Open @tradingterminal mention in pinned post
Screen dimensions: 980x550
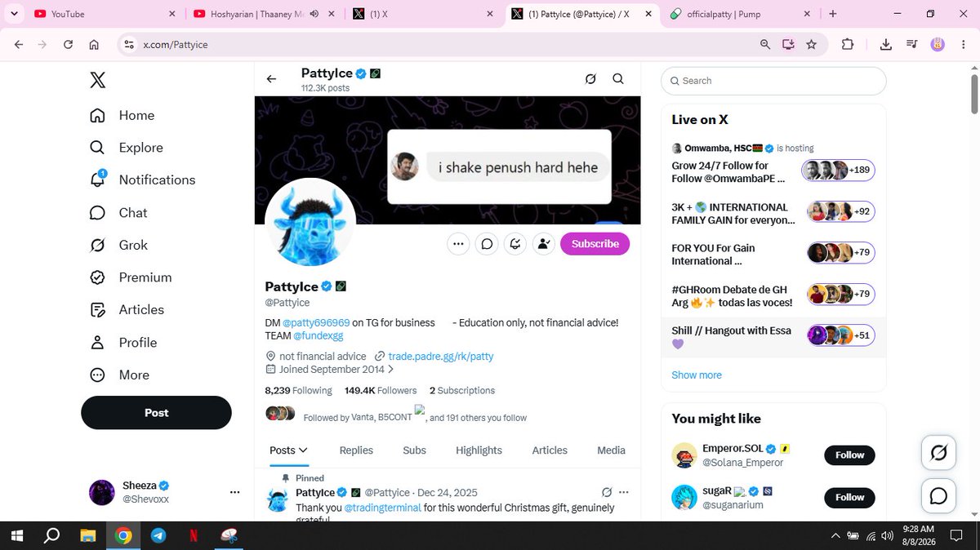[382, 508]
